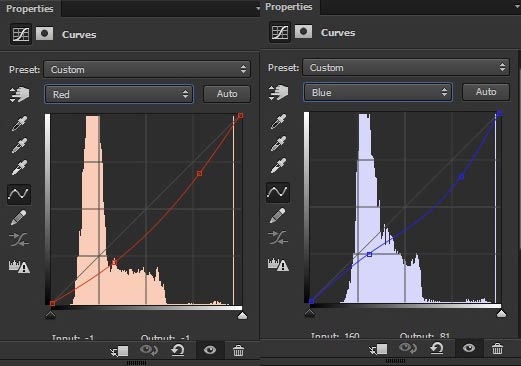This screenshot has width=521, height=366.
Task: Open the Preset Custom dropdown in the left panel
Action: pos(147,69)
